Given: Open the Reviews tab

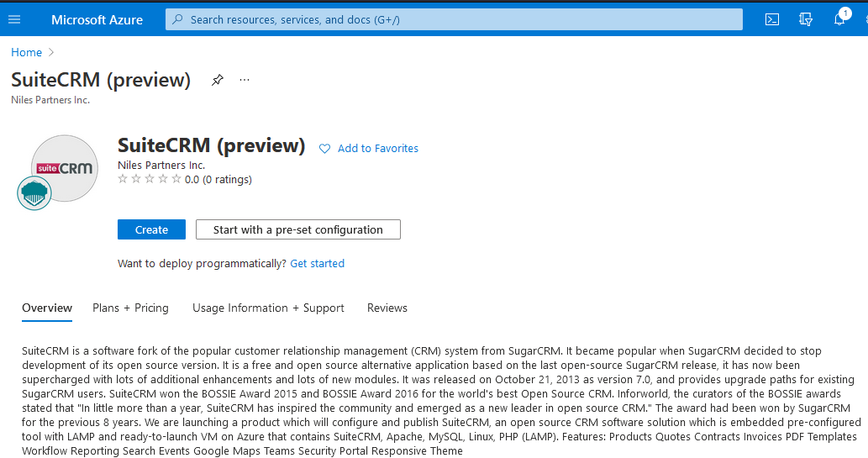Looking at the screenshot, I should pos(387,308).
